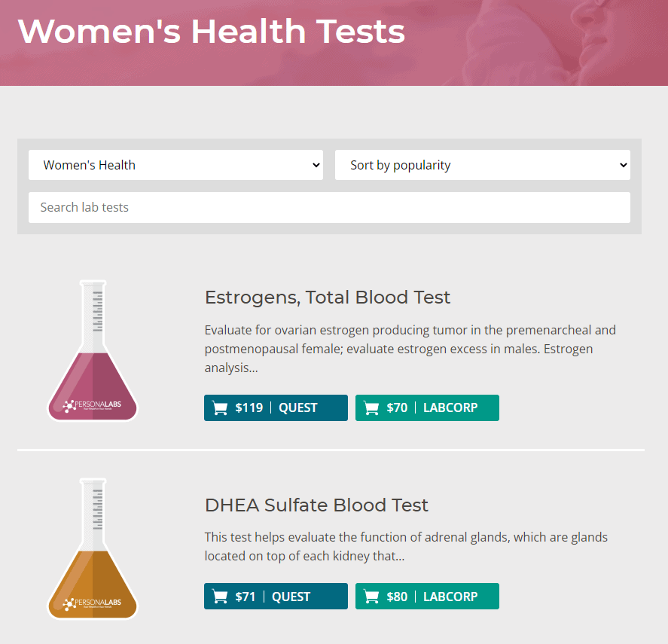Click chevron arrow of Women's Health select
This screenshot has height=644, width=668.
(x=316, y=165)
